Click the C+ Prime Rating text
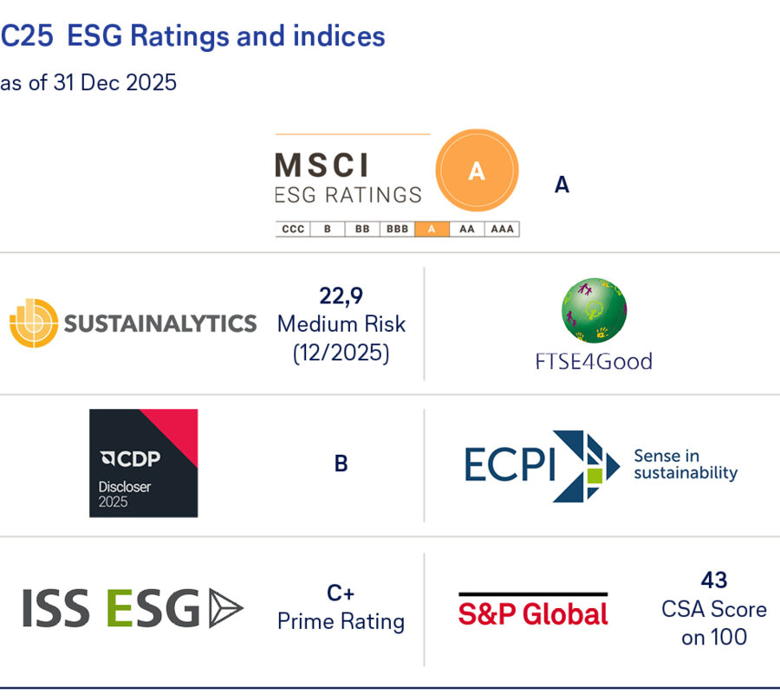Viewport: 780px width, 700px height. 341,608
